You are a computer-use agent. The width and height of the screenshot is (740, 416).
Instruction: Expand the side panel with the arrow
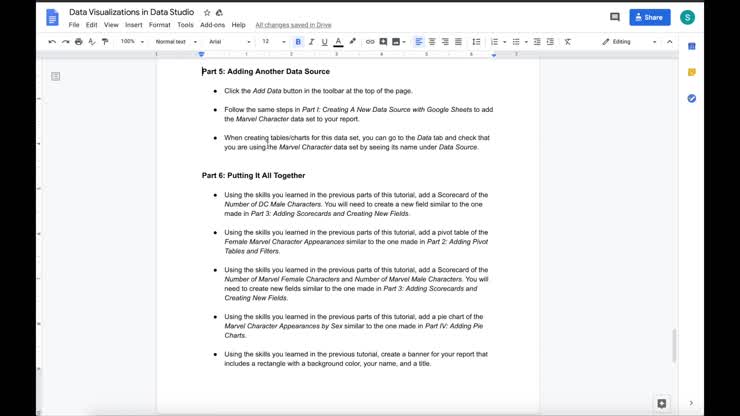click(x=691, y=403)
